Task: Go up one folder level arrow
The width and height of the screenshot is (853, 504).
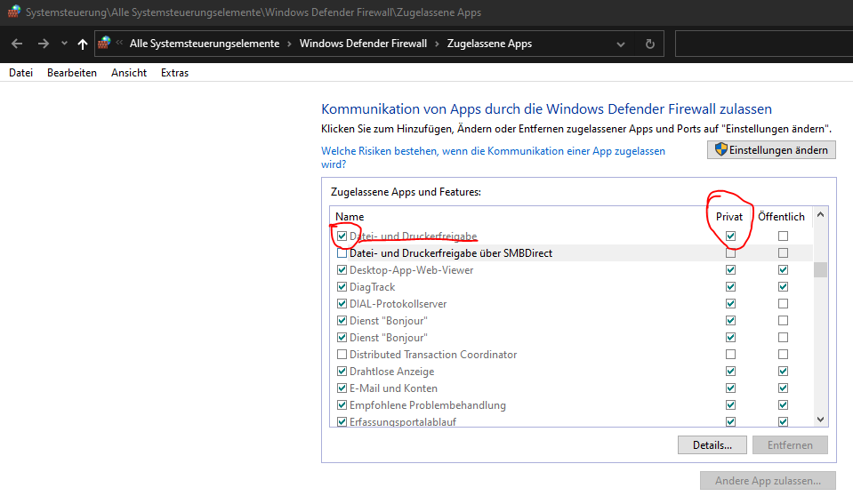Action: coord(82,44)
